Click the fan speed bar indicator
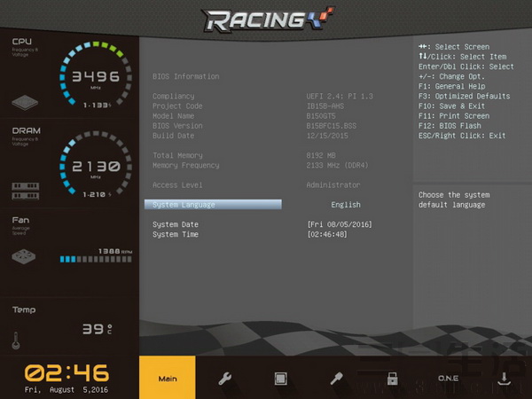The image size is (532, 399). [96, 259]
